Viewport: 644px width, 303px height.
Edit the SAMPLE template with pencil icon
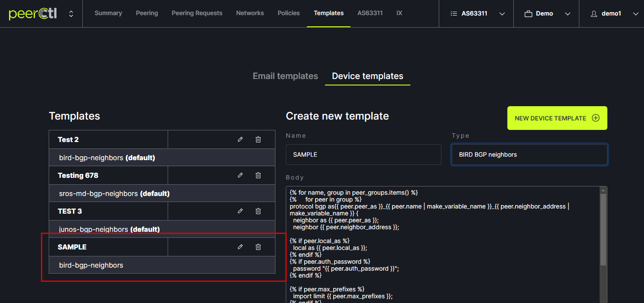pos(240,247)
